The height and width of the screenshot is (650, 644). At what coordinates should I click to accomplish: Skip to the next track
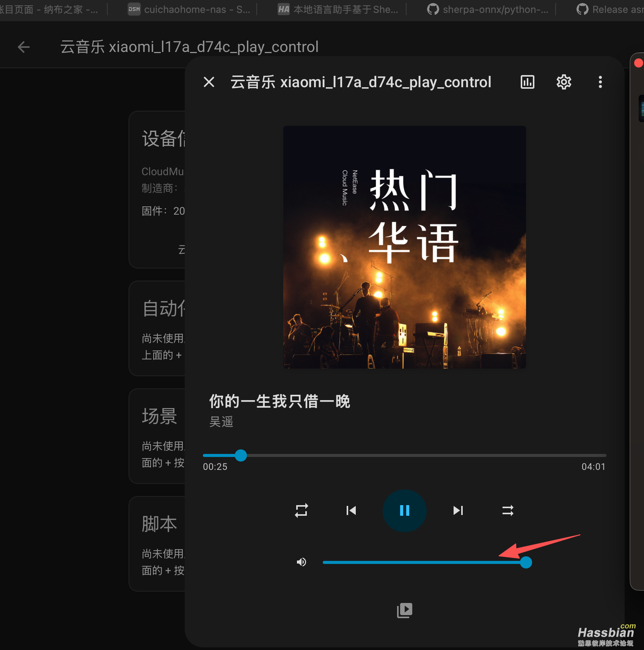(458, 510)
